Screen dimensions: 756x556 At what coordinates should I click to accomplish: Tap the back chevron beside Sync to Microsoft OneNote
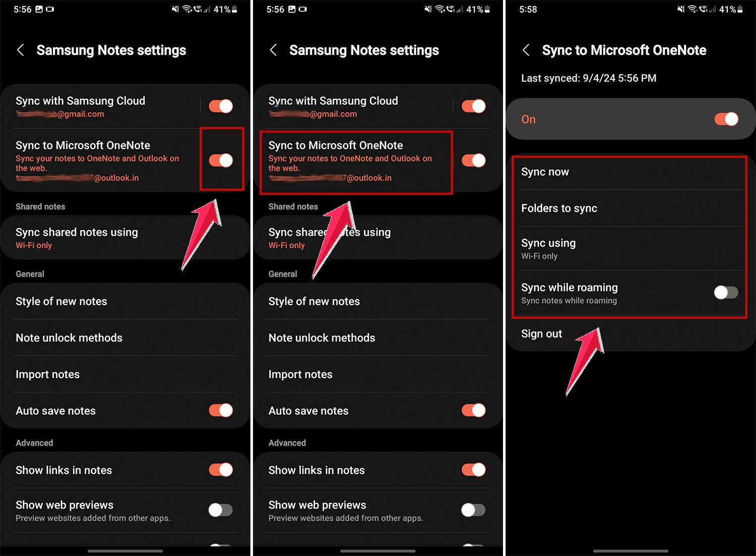click(526, 50)
